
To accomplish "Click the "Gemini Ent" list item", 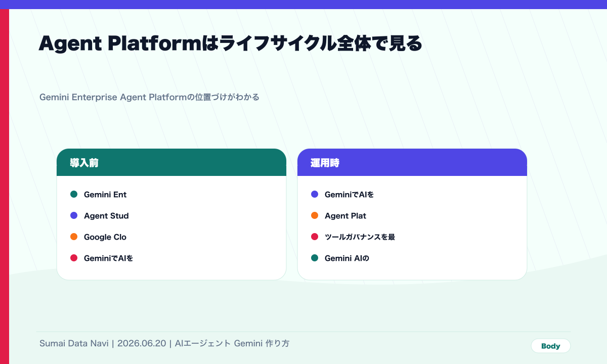I will (x=105, y=194).
